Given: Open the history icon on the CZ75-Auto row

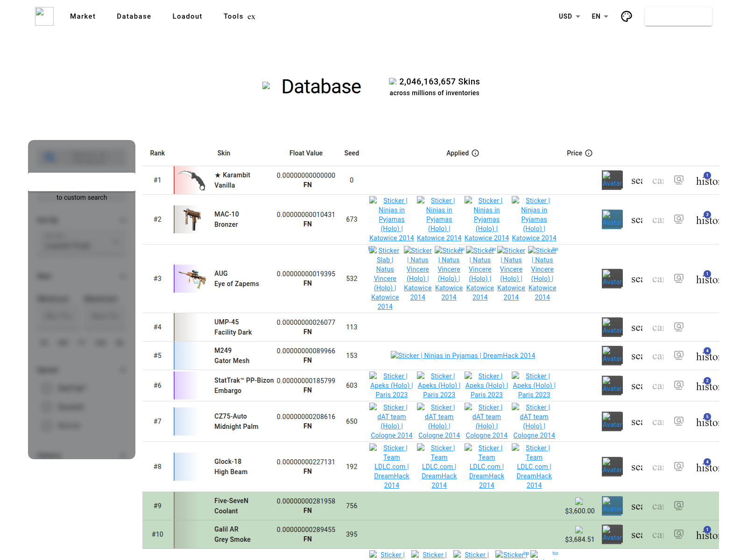Looking at the screenshot, I should [707, 422].
